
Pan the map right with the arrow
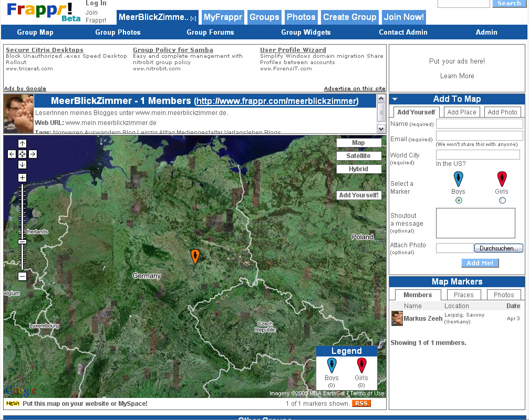[33, 154]
